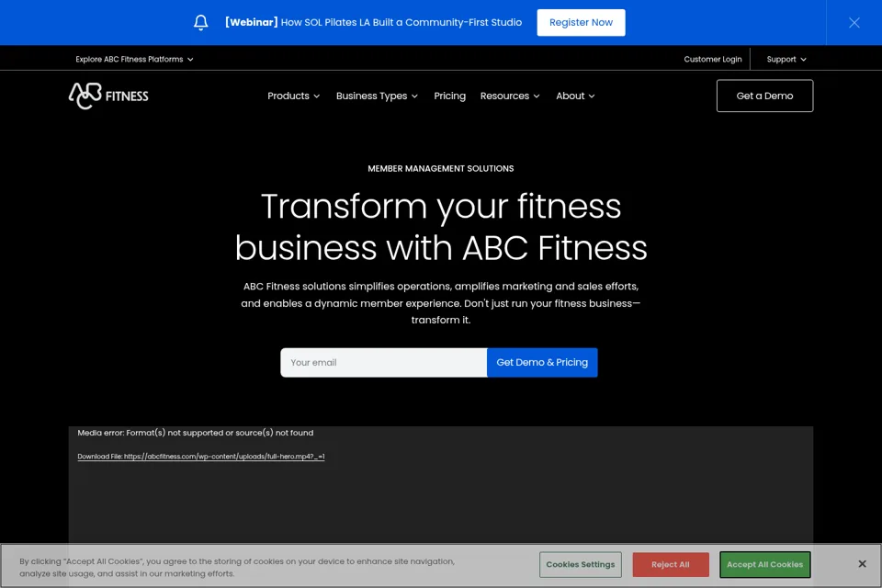Click the ABC Fitness logo
The height and width of the screenshot is (588, 882).
click(x=108, y=96)
